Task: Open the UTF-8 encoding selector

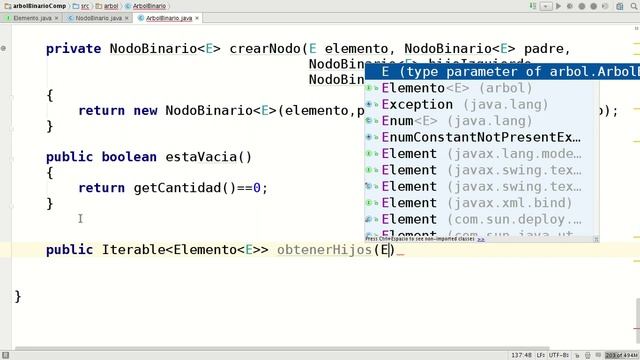Action: 559,356
